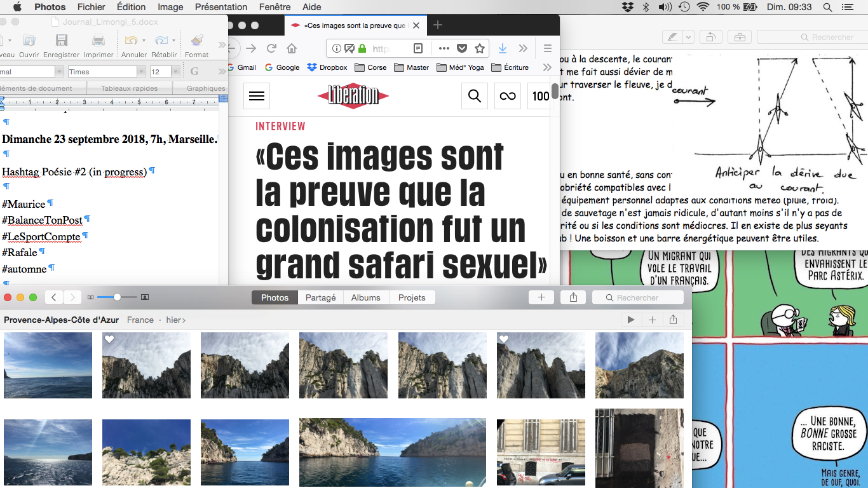This screenshot has width=868, height=488.
Task: Adjust the thumbnail zoom slider in Photos
Action: point(117,297)
